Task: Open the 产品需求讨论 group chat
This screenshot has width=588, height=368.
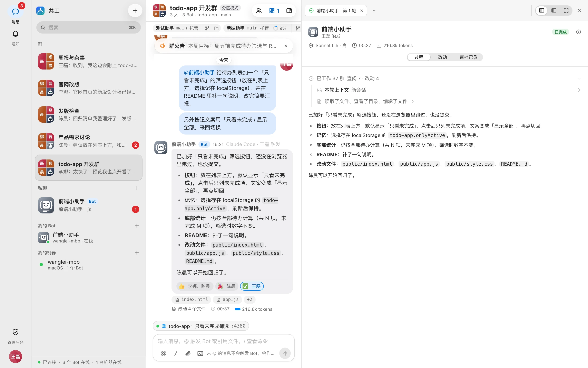Action: 88,141
